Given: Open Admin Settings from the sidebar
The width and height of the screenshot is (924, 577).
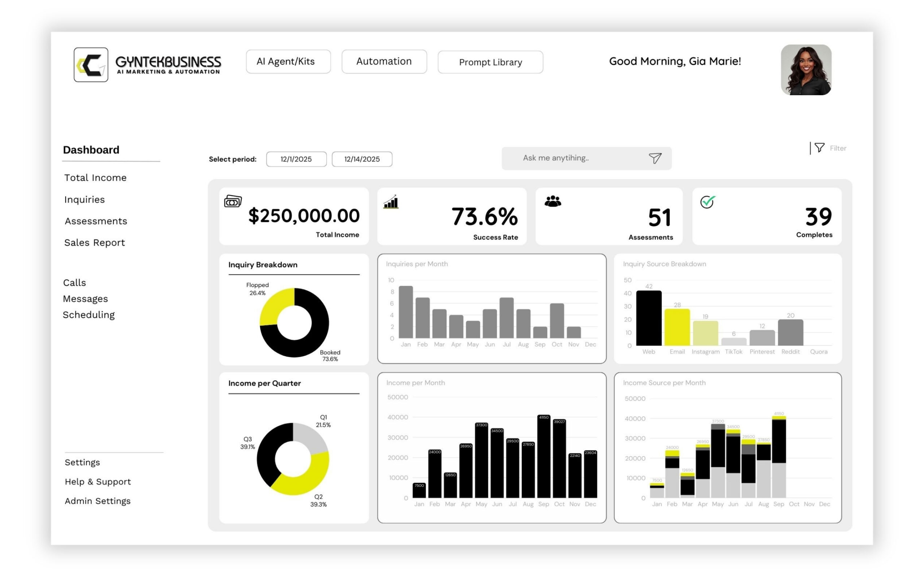Looking at the screenshot, I should [x=98, y=501].
